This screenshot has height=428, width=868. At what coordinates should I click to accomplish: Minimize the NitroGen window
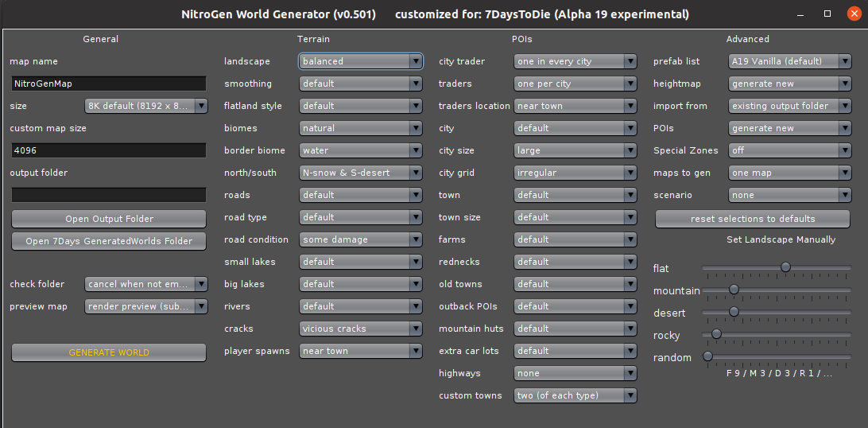(x=801, y=14)
